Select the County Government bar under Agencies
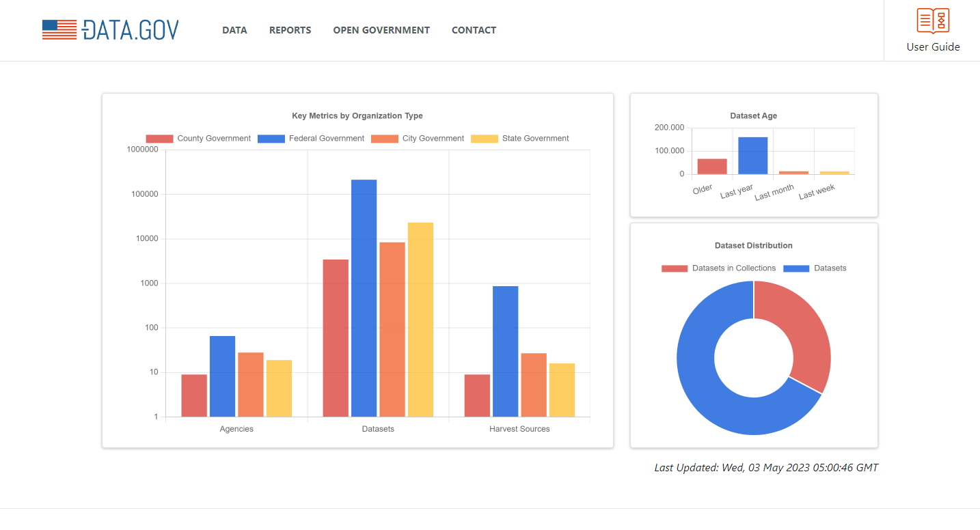The width and height of the screenshot is (980, 530). (x=194, y=395)
